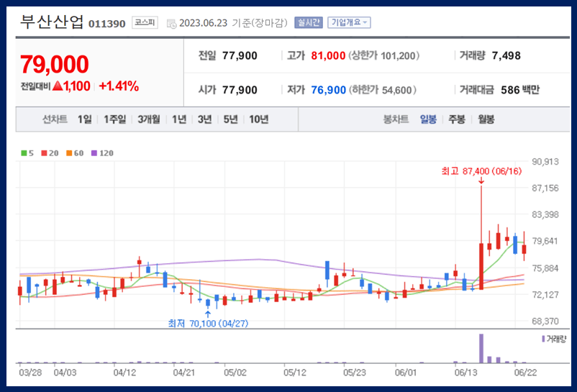577x392 pixels.
Task: Select the 1년 line chart tab
Action: tap(179, 119)
